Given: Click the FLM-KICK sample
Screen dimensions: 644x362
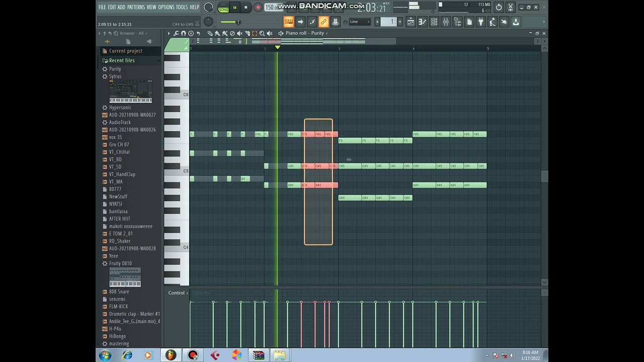Looking at the screenshot, I should pos(118,307).
